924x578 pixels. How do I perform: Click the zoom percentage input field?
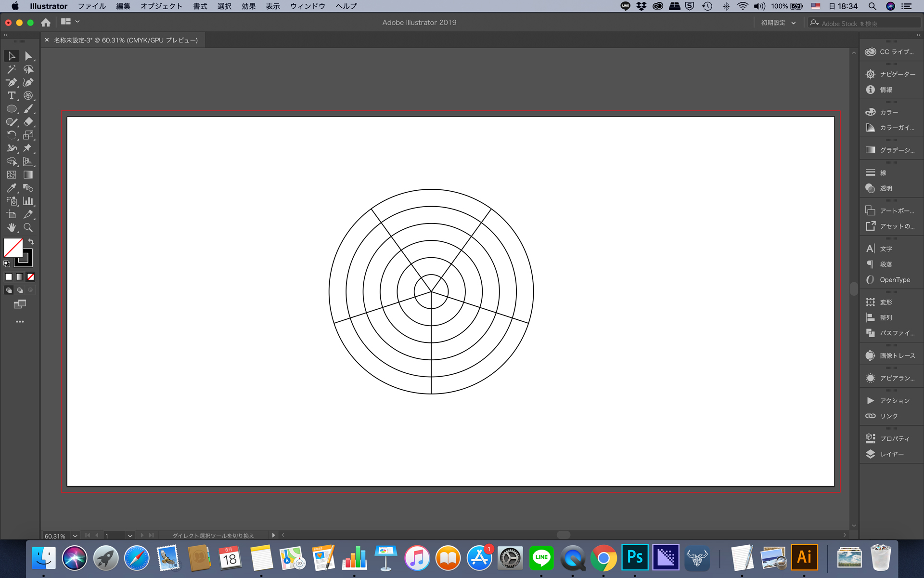(x=56, y=536)
